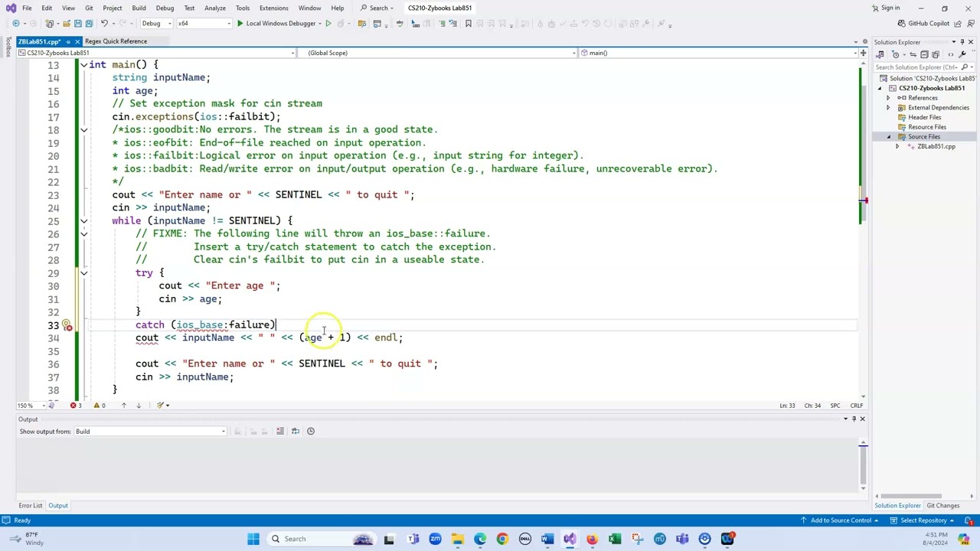Image resolution: width=980 pixels, height=551 pixels.
Task: Clear all output with the Clear All icon
Action: coord(280,432)
